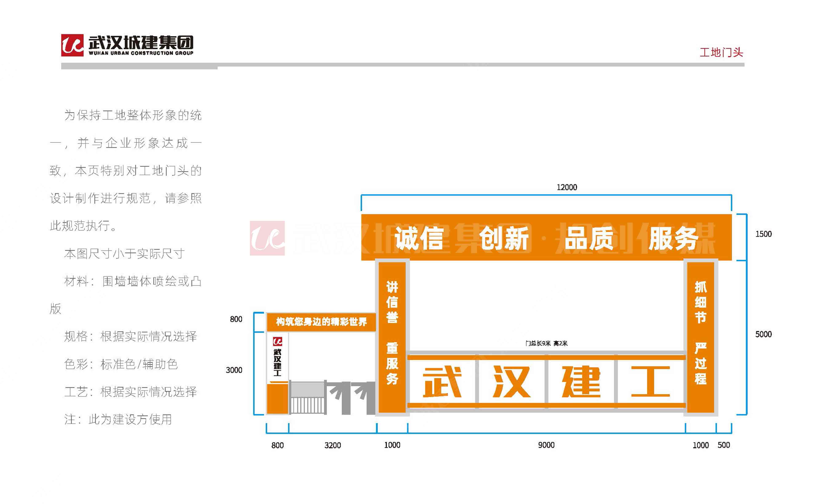Click the dimension label 1500
The height and width of the screenshot is (504, 821).
tap(763, 234)
